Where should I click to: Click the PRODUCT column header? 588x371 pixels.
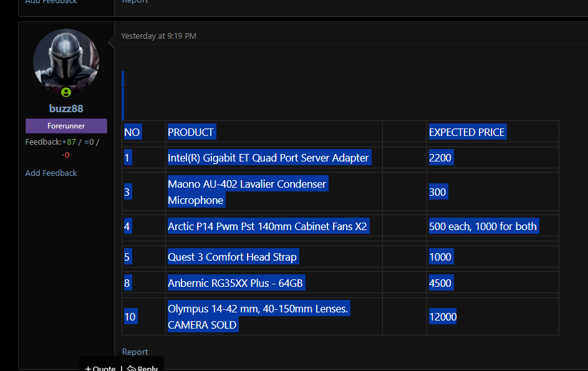point(191,132)
